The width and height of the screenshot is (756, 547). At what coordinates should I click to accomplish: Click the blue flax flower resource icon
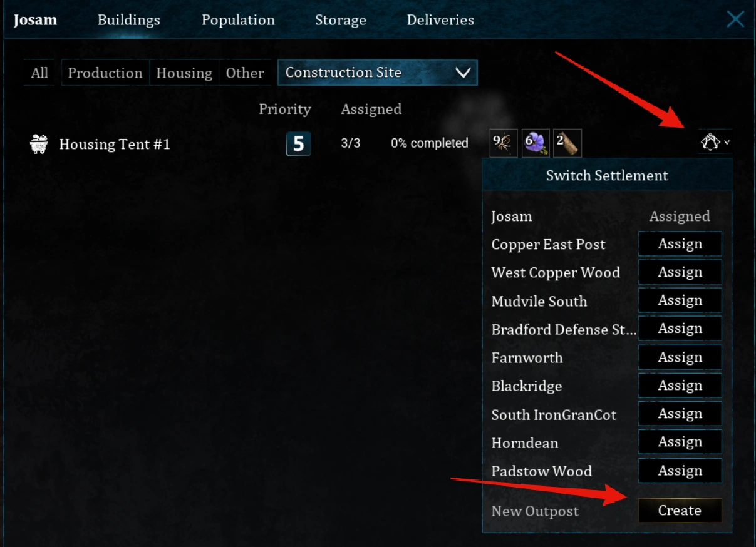coord(536,143)
